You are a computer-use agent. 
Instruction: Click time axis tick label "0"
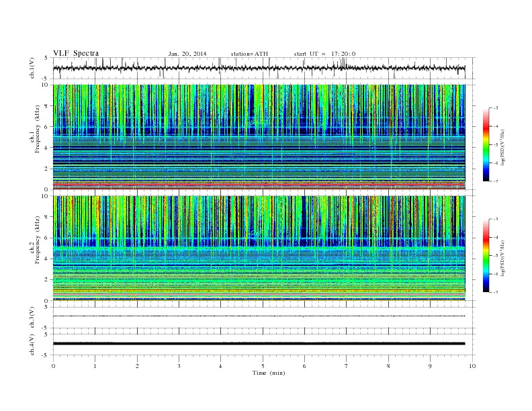click(x=53, y=366)
